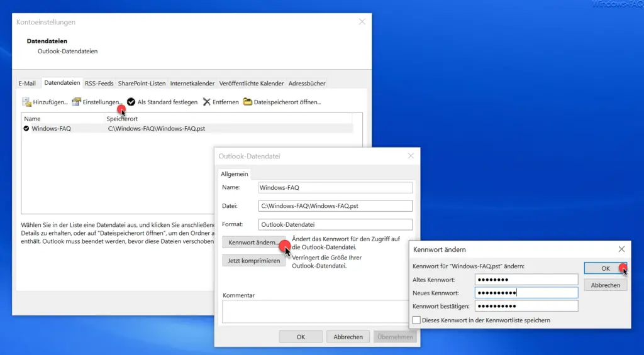Viewport: 644px width, 355px height.
Task: Click the disabled Übernehmen button
Action: (395, 337)
